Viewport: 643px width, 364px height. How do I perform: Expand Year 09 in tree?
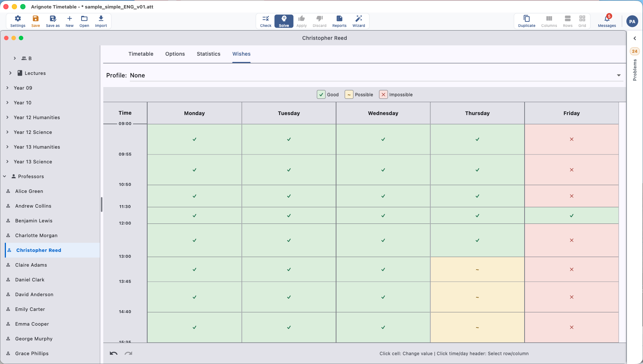tap(7, 88)
